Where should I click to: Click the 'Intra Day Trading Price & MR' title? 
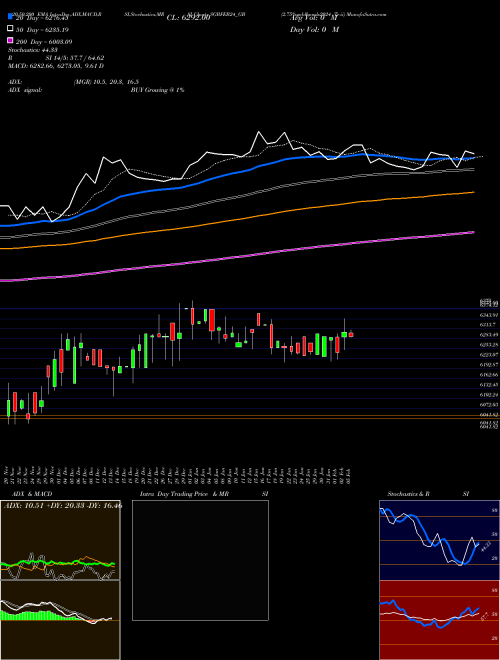click(184, 494)
